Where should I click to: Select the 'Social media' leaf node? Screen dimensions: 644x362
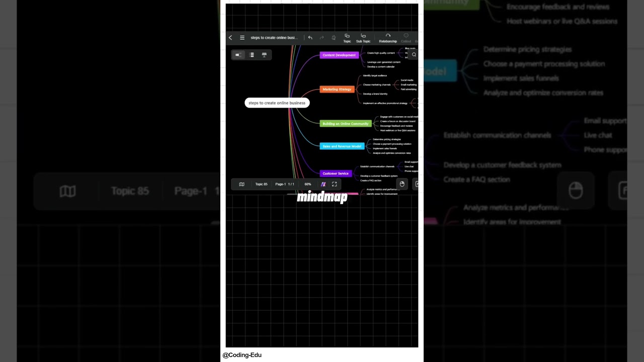(407, 80)
